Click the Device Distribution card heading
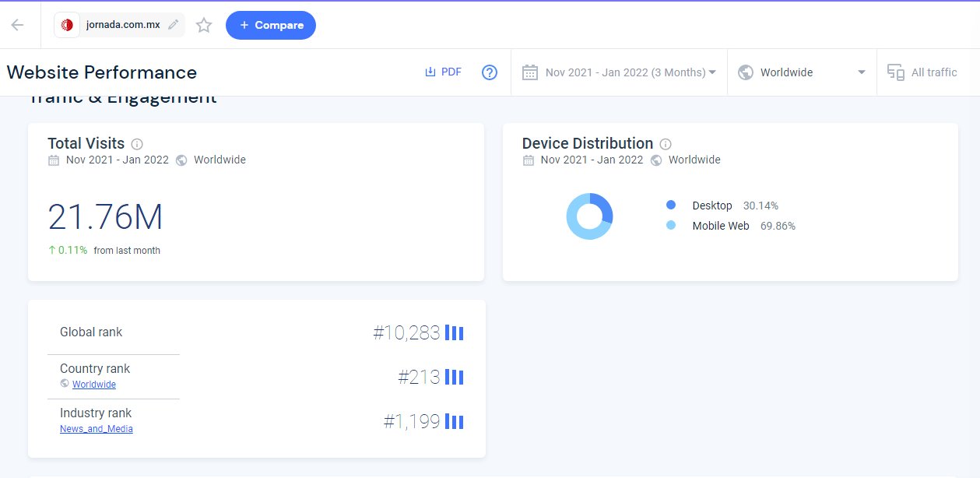Image resolution: width=980 pixels, height=478 pixels. click(x=588, y=143)
